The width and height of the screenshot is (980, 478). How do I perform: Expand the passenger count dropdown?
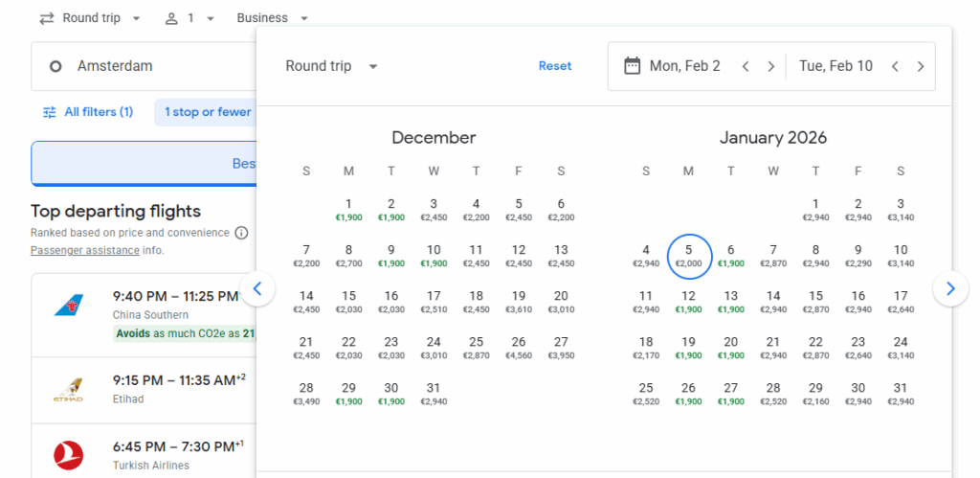[x=189, y=18]
